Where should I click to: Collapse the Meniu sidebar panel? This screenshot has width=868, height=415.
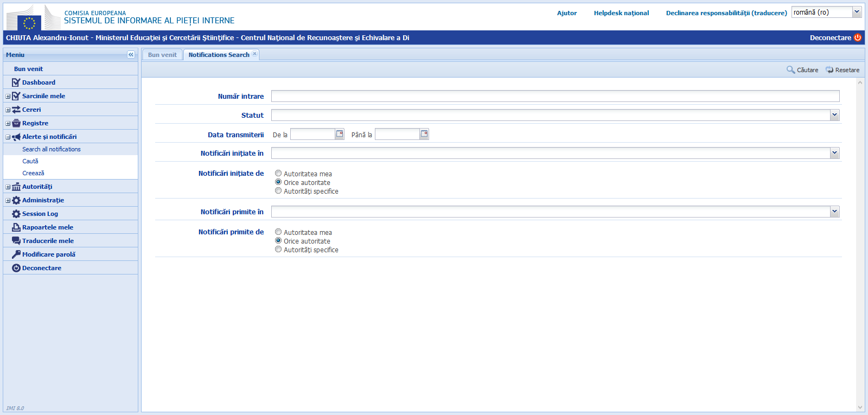point(131,55)
